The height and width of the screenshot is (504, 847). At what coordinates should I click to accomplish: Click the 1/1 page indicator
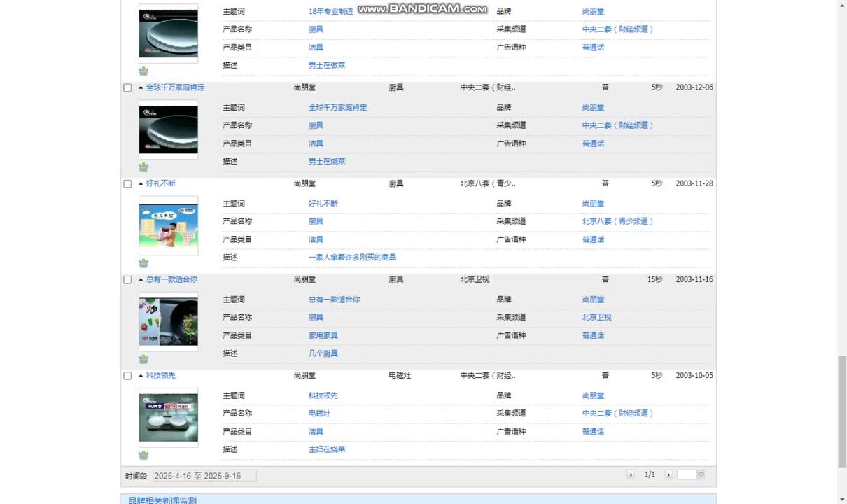click(x=650, y=475)
